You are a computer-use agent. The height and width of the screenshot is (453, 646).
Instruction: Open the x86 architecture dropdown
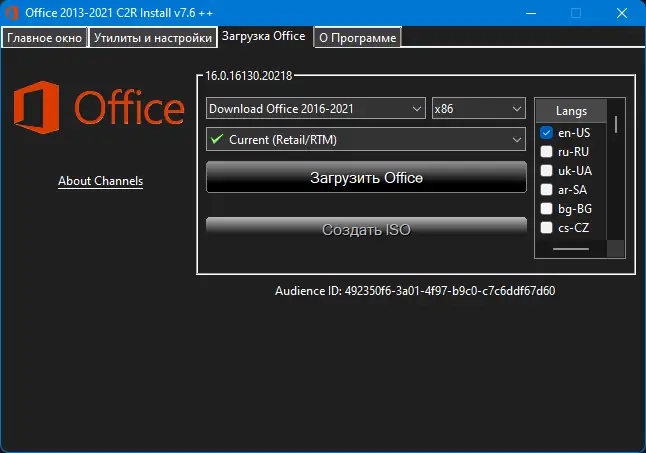pyautogui.click(x=479, y=108)
